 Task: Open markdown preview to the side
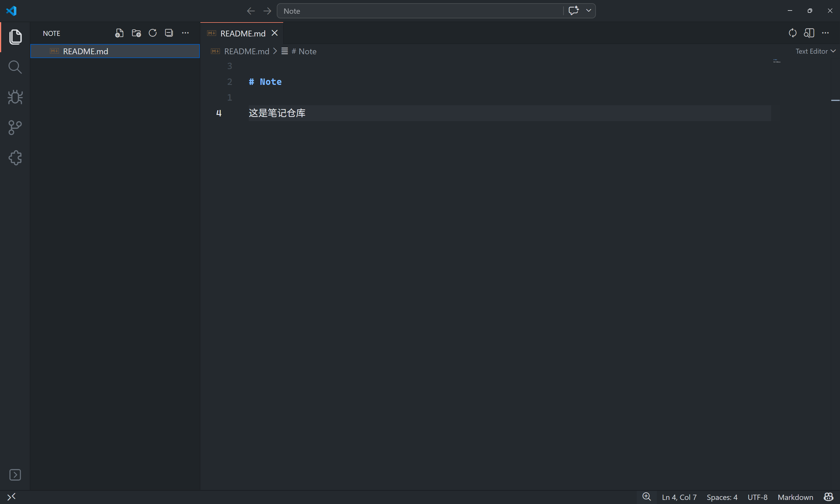tap(809, 33)
